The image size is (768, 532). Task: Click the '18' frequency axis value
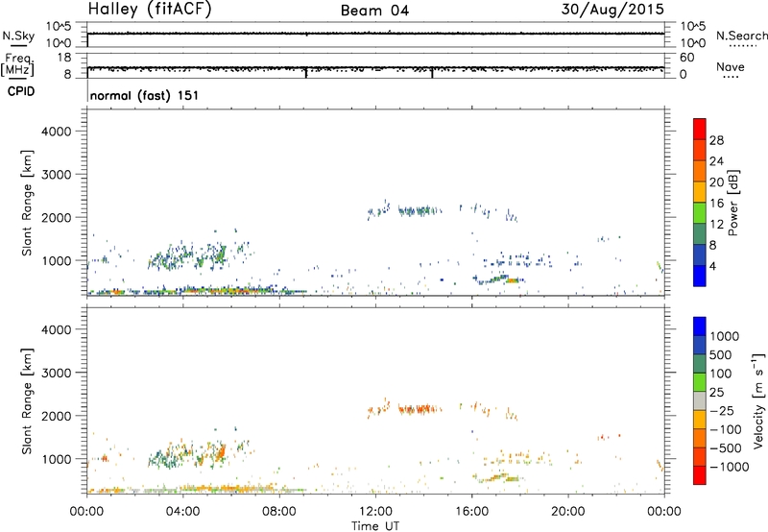point(63,58)
